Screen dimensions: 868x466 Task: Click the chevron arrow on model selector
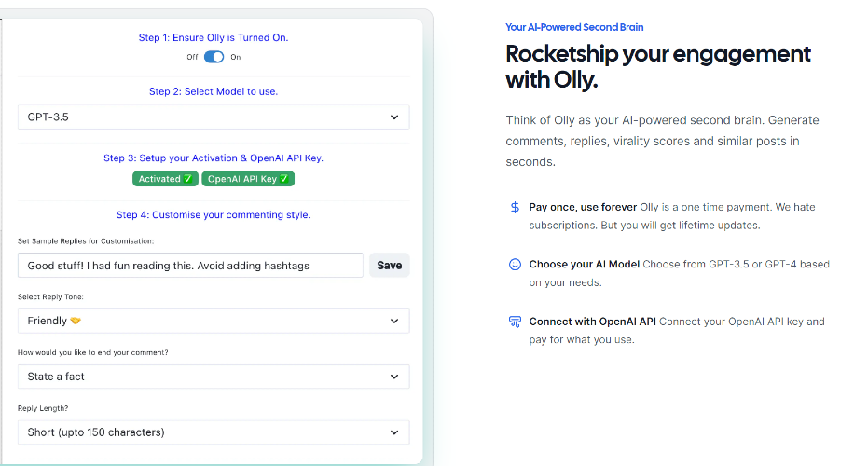(394, 117)
